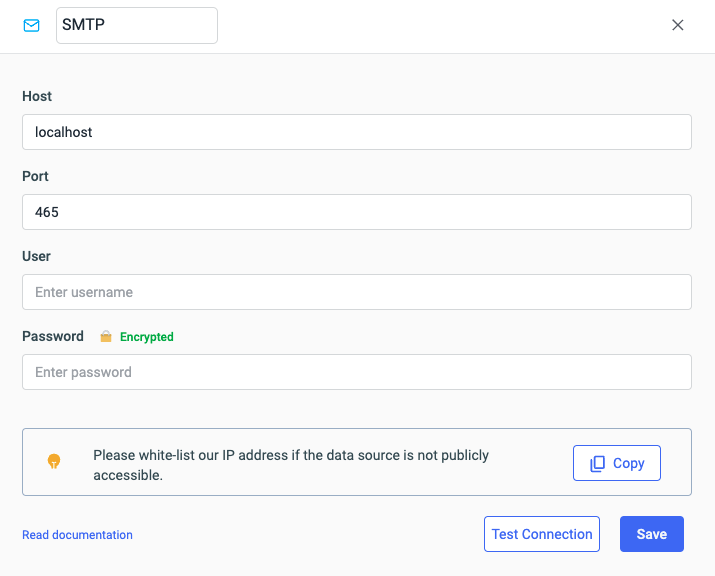Click the lightbulb hint icon
Image resolution: width=715 pixels, height=576 pixels.
tap(55, 462)
